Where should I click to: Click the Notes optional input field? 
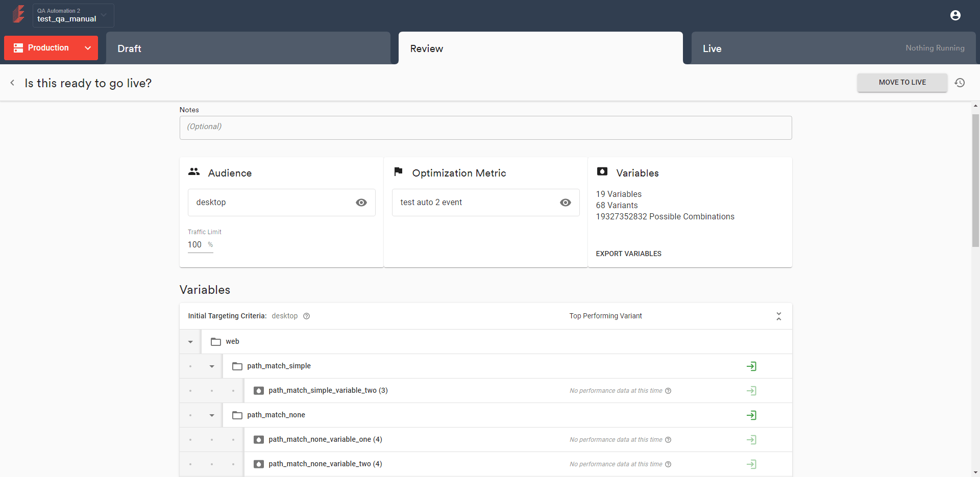tap(485, 128)
